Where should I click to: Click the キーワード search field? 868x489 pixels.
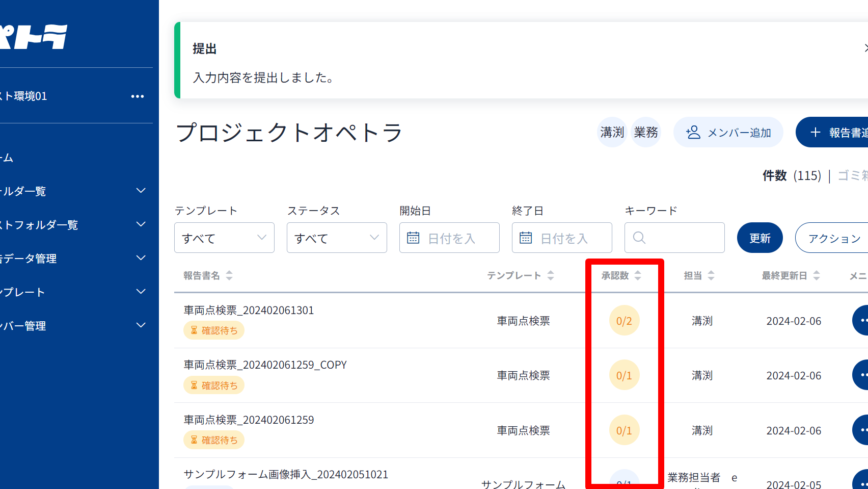tap(674, 238)
